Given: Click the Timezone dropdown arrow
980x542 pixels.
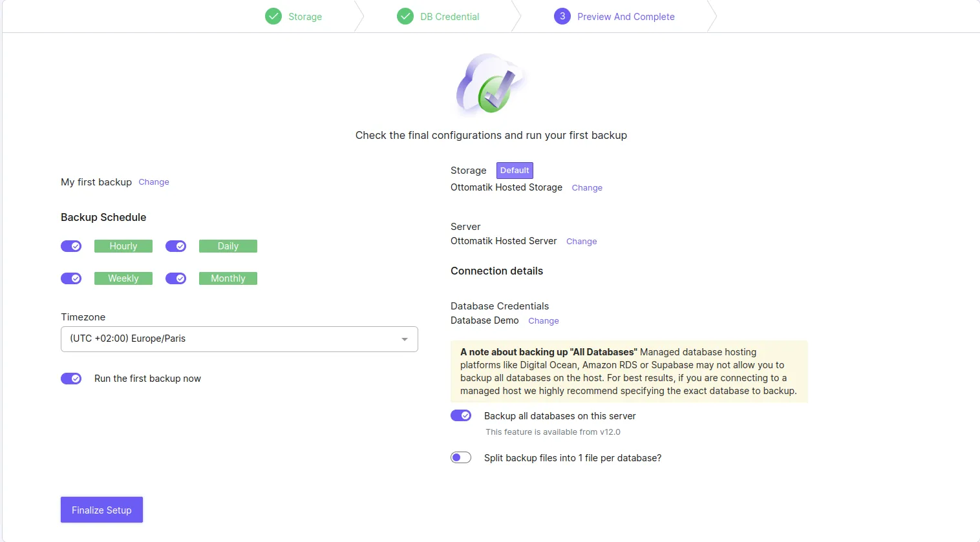Looking at the screenshot, I should (x=405, y=339).
